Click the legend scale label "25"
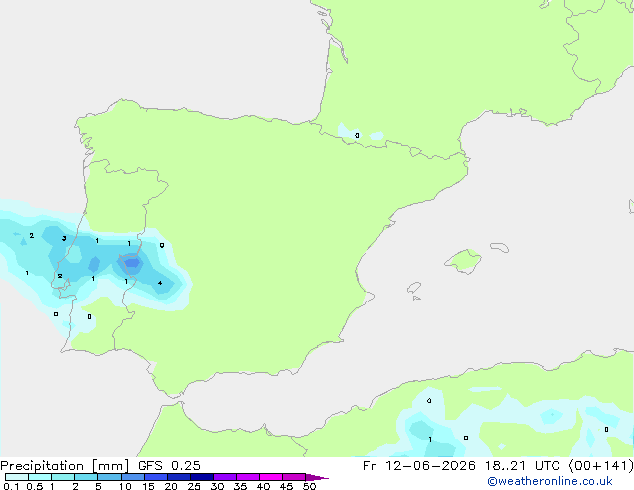This screenshot has height=490, width=634. click(x=194, y=486)
